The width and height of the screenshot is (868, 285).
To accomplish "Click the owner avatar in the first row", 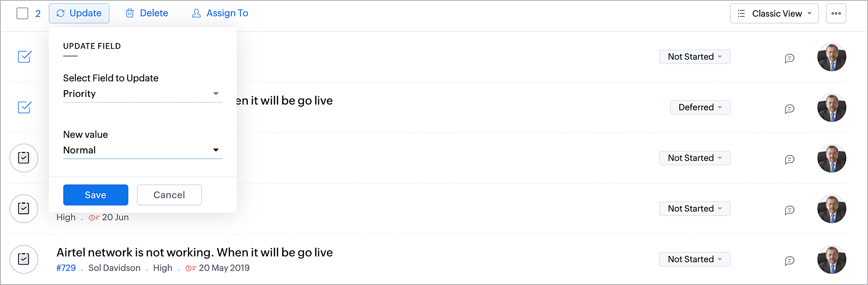I will coord(832,57).
